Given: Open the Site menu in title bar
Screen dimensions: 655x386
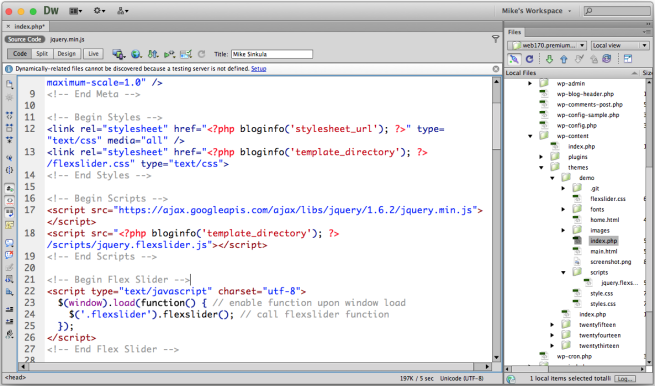Looking at the screenshot, I should pos(122,11).
